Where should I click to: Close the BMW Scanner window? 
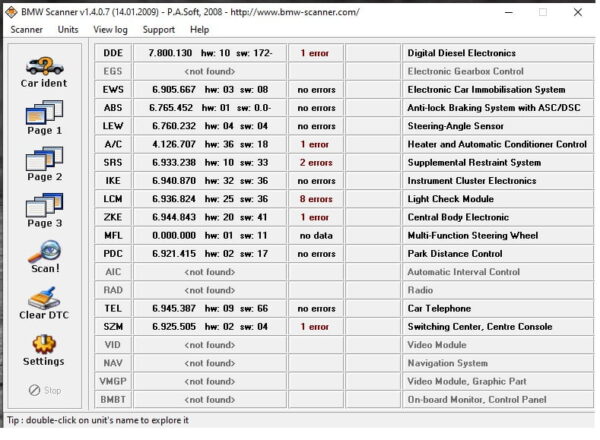[578, 12]
